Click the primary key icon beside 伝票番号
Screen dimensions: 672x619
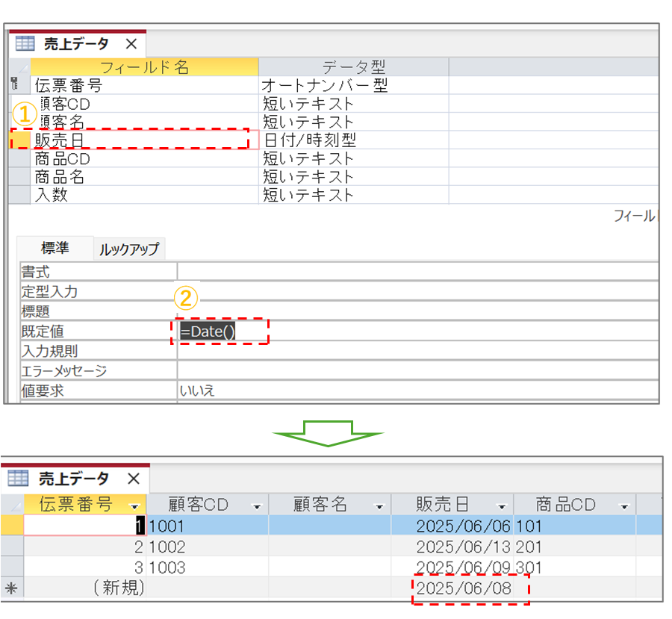(x=15, y=85)
